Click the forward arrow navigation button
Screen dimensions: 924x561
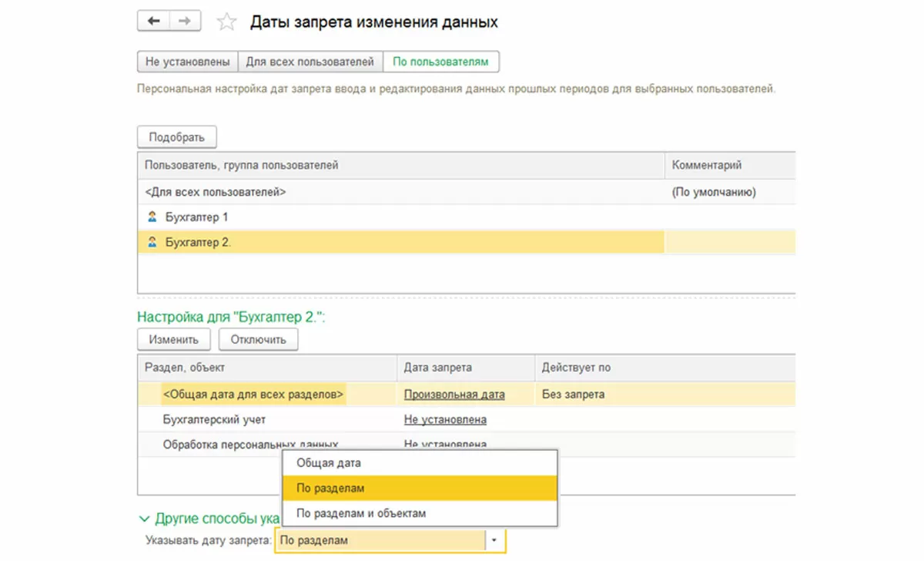click(x=185, y=22)
